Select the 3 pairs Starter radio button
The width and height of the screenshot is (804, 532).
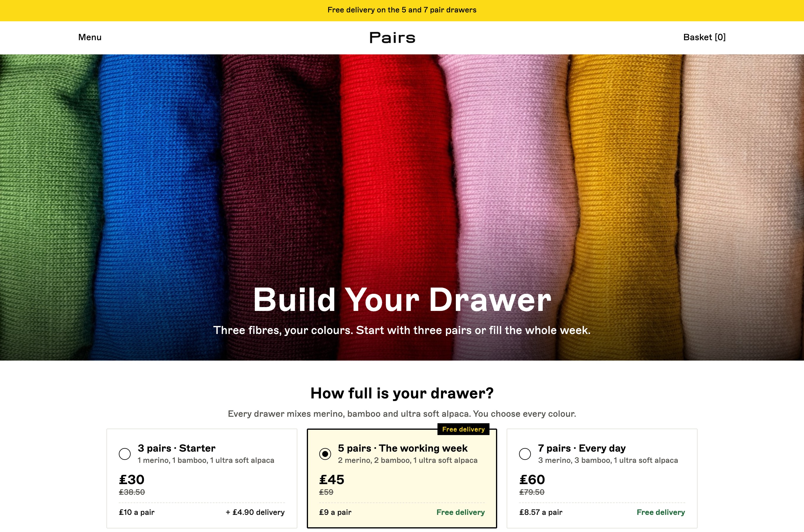coord(125,454)
